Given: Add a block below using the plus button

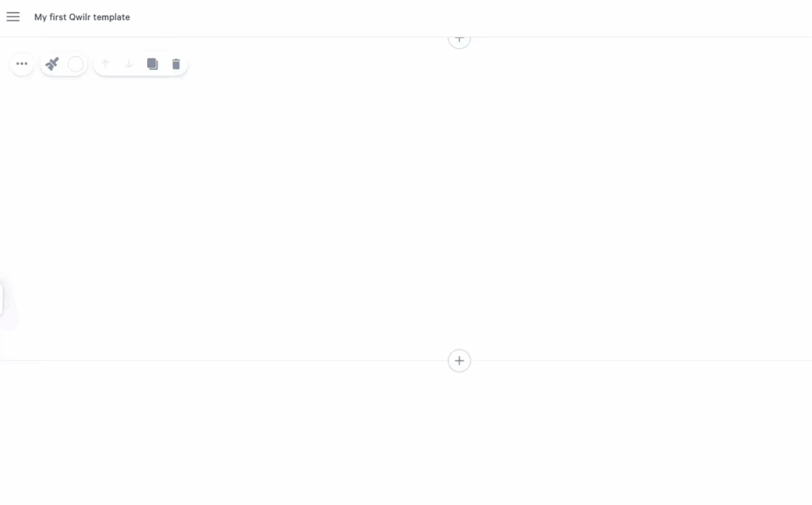Looking at the screenshot, I should [459, 360].
